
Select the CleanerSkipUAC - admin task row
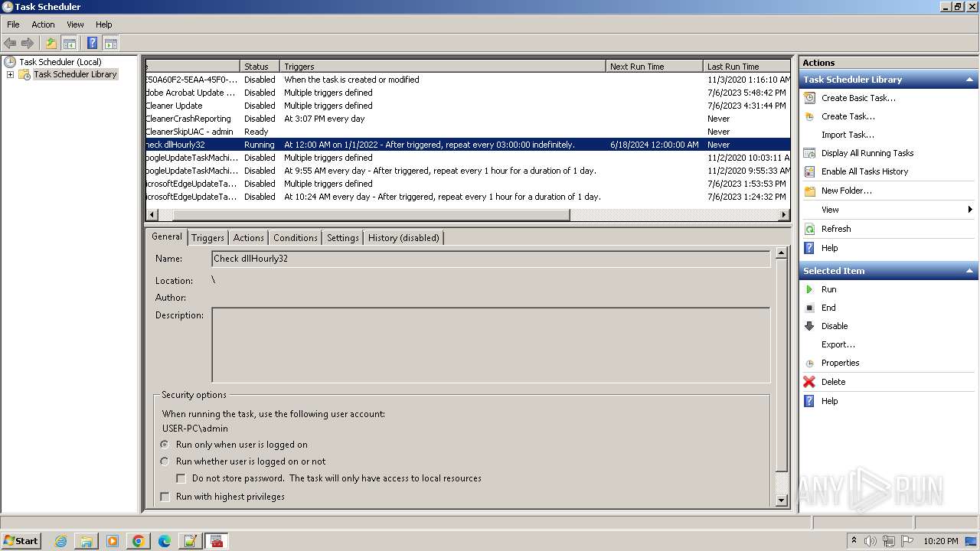(467, 132)
